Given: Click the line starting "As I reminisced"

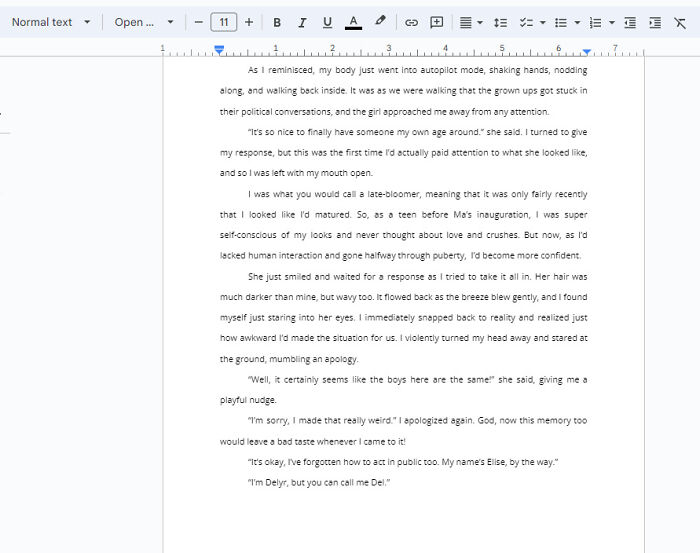Looking at the screenshot, I should point(417,70).
